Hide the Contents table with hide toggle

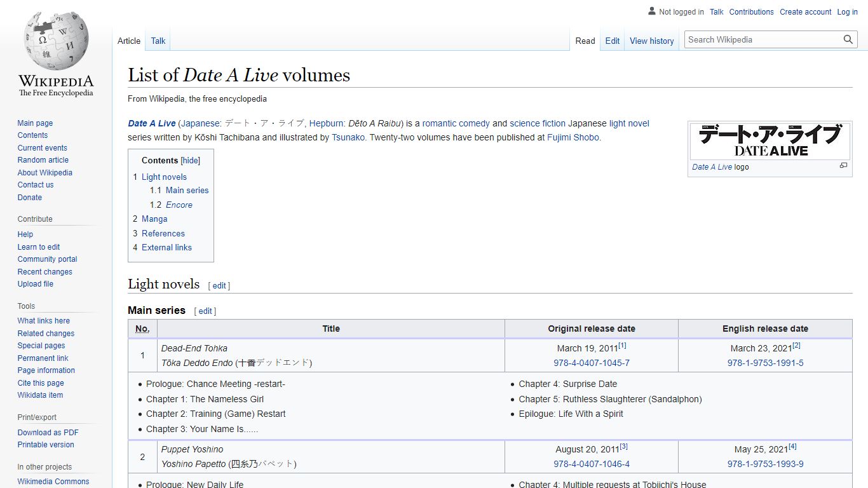191,161
